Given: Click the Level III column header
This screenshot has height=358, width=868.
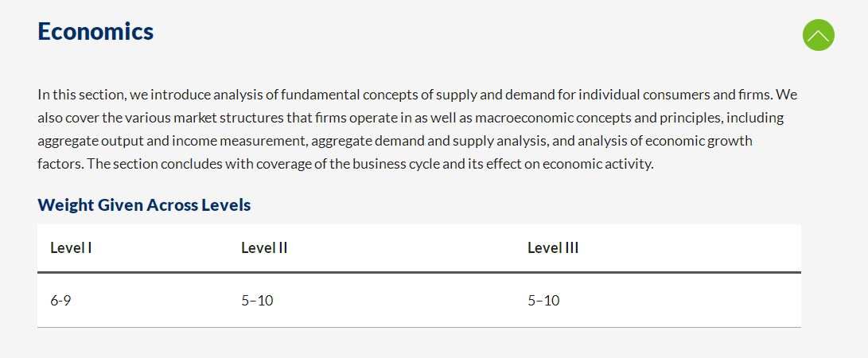Looking at the screenshot, I should (553, 248).
